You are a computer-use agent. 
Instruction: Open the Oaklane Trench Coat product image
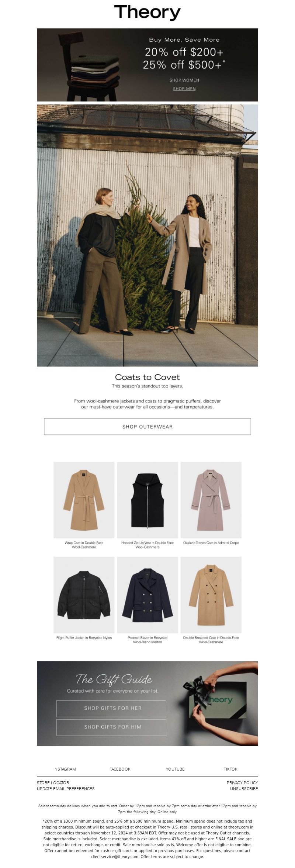(x=211, y=500)
